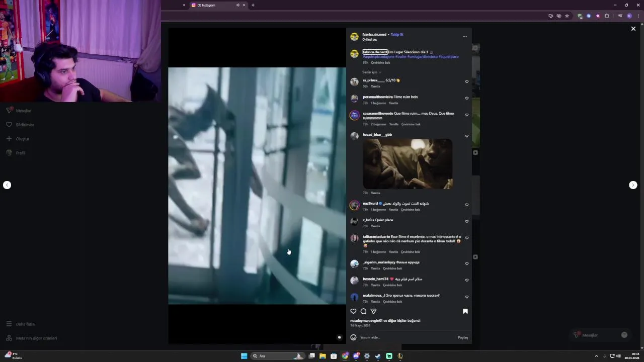Click the Paylaş button

pyautogui.click(x=463, y=337)
